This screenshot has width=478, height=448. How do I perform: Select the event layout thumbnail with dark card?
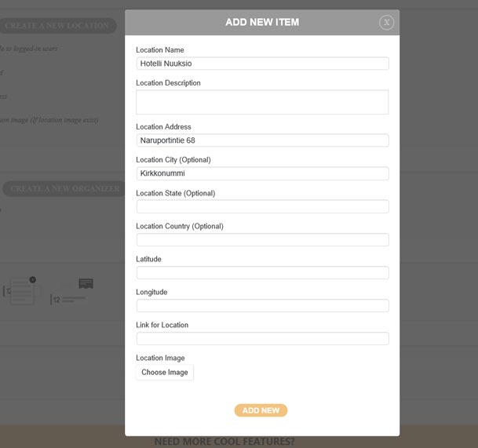[x=72, y=292]
